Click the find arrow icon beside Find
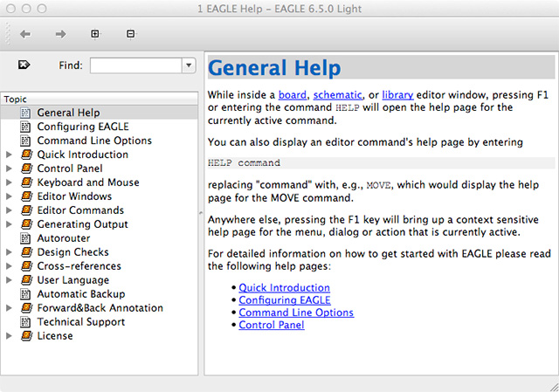The image size is (559, 392). [24, 65]
